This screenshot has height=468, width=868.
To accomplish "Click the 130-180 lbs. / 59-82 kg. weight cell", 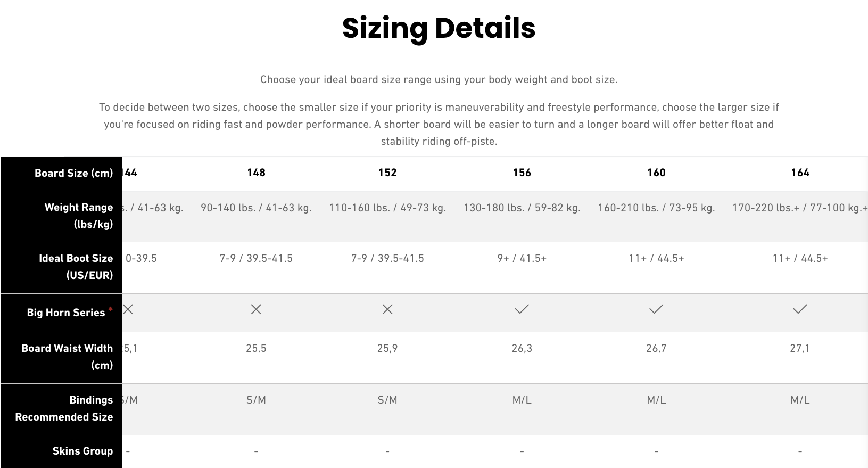I will point(522,208).
